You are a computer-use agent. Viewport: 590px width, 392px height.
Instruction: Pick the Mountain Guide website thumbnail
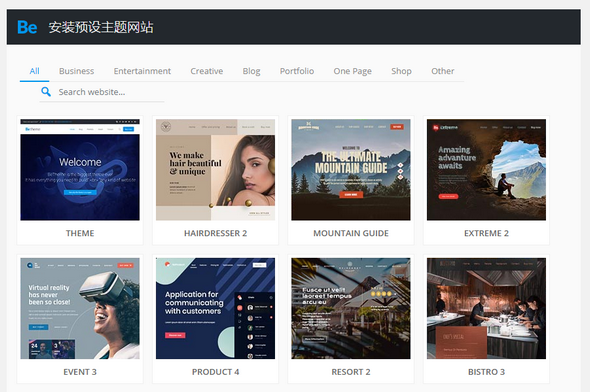coord(351,170)
